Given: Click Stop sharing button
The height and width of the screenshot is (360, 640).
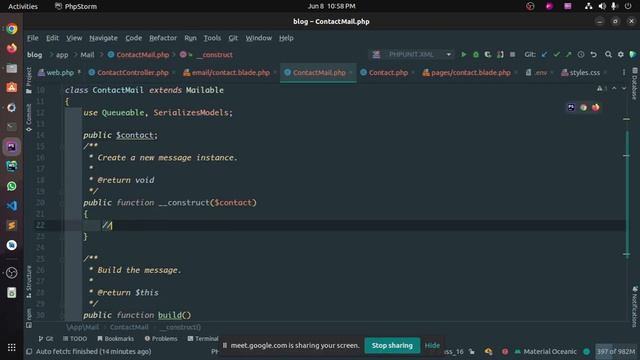Looking at the screenshot, I should click(392, 345).
